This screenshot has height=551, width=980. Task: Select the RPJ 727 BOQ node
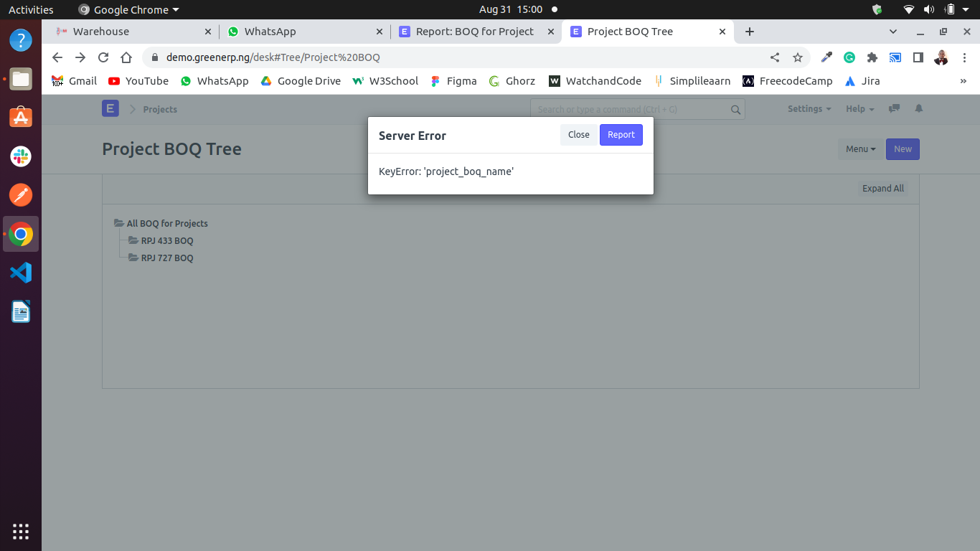167,258
